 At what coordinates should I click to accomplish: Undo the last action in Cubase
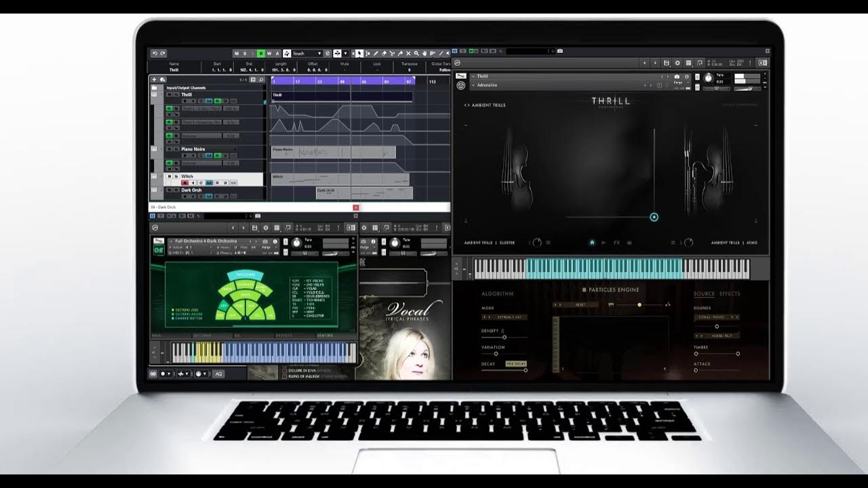pos(155,54)
